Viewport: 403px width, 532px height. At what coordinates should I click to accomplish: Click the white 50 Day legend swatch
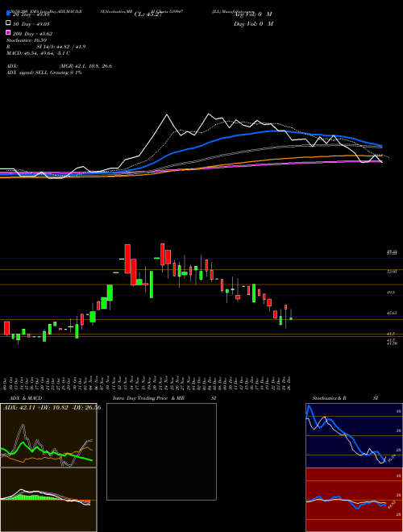pyautogui.click(x=8, y=23)
